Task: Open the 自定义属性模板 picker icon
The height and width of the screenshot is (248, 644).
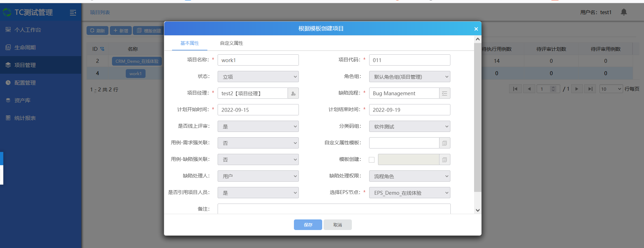Action: [444, 143]
